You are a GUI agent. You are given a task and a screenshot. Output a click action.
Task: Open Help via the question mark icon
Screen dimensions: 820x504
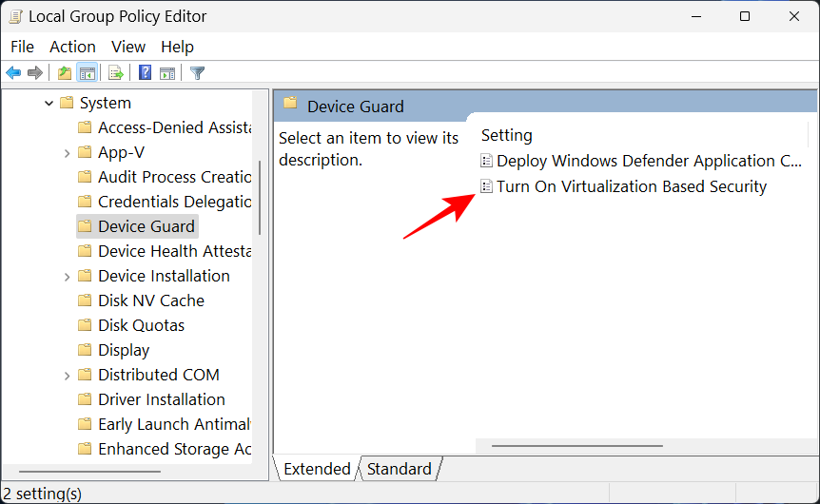coord(145,73)
